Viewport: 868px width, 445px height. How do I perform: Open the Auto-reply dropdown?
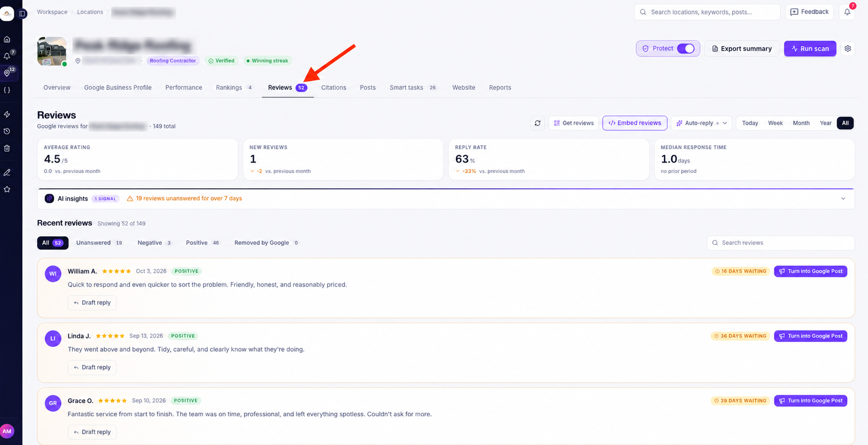(702, 123)
